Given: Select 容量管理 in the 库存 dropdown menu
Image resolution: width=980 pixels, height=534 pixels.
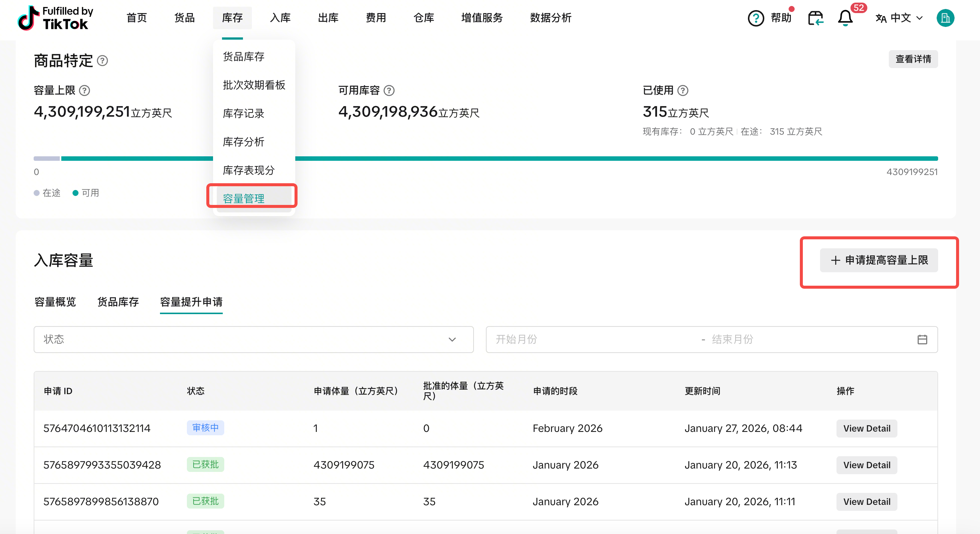Looking at the screenshot, I should point(243,198).
